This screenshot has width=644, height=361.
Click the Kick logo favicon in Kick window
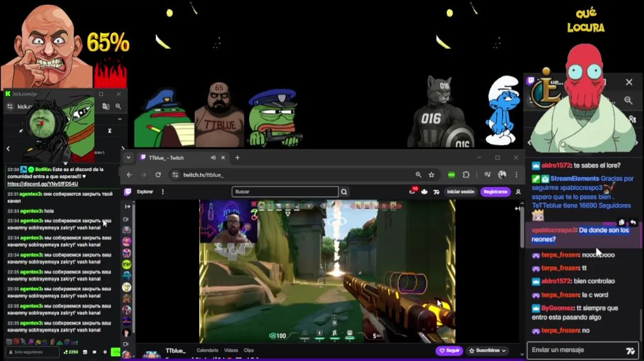[8, 94]
